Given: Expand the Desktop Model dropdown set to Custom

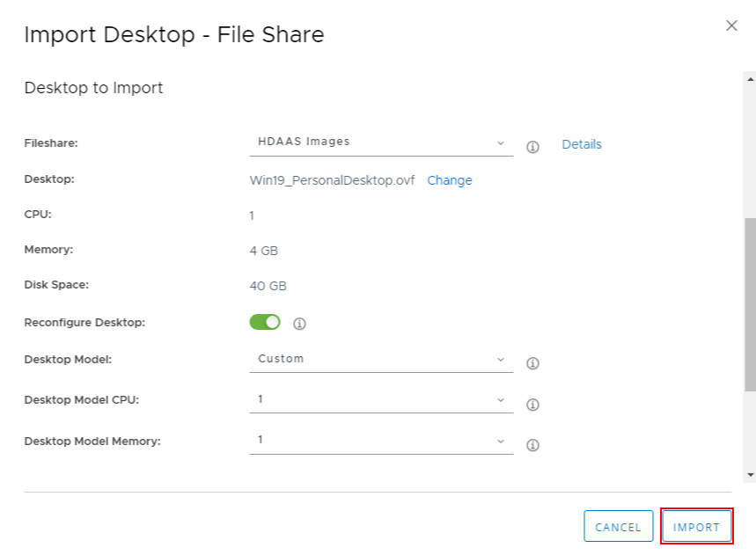Looking at the screenshot, I should [x=381, y=359].
